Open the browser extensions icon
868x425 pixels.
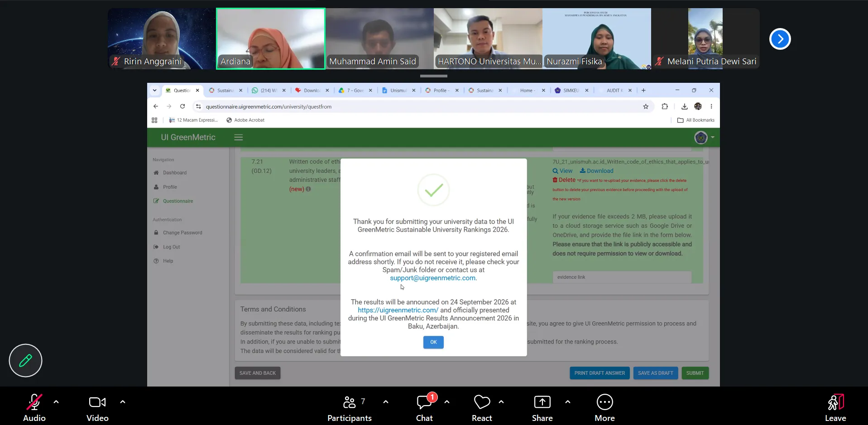[665, 106]
